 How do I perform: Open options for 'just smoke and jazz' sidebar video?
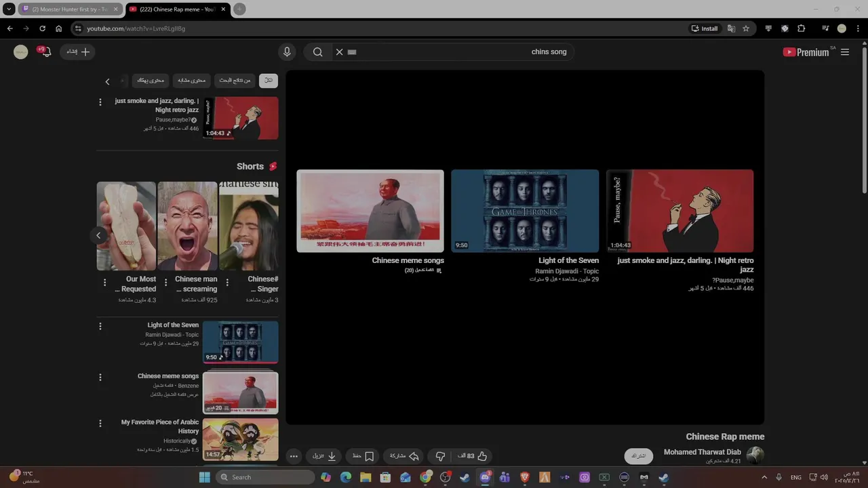[x=100, y=102]
